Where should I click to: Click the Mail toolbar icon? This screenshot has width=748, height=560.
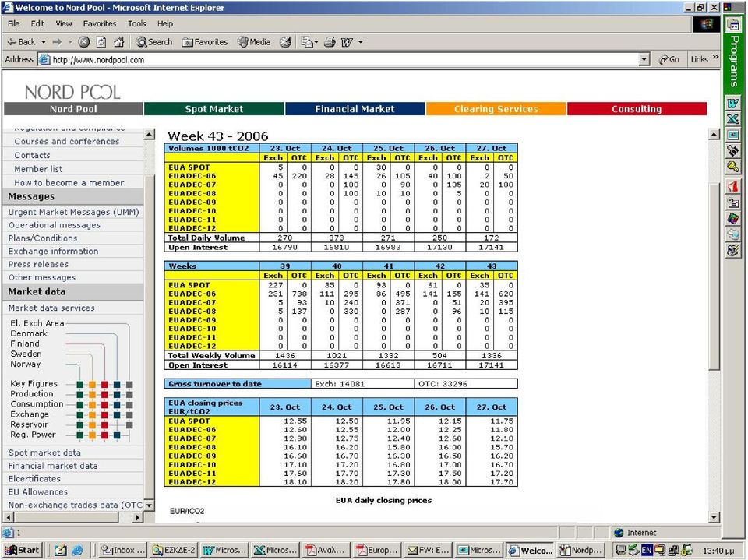[x=307, y=42]
